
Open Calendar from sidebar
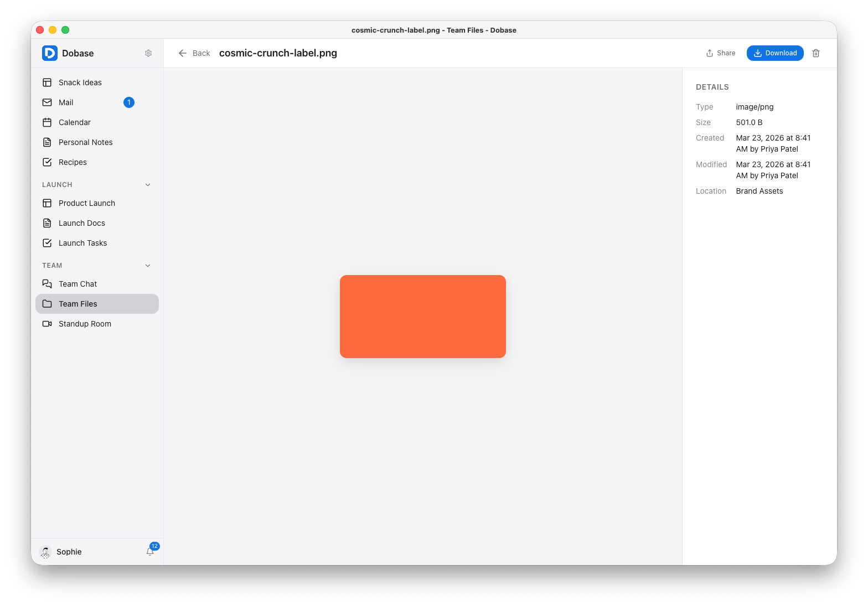pos(97,122)
